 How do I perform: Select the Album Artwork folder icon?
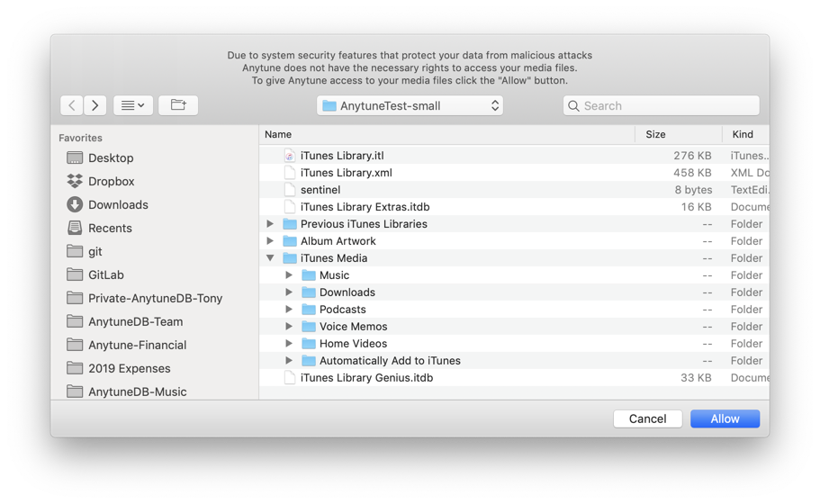coord(290,241)
